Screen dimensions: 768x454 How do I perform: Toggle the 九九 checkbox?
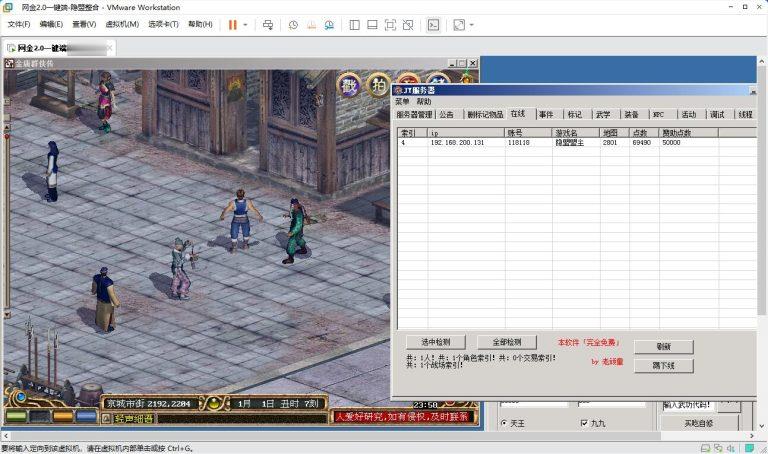584,423
